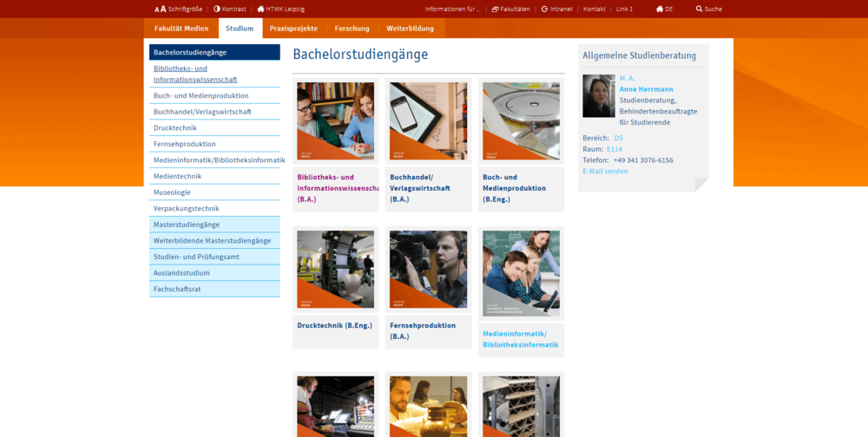Click the Drucktechnik course thumbnail image
This screenshot has width=868, height=437.
coord(335,270)
